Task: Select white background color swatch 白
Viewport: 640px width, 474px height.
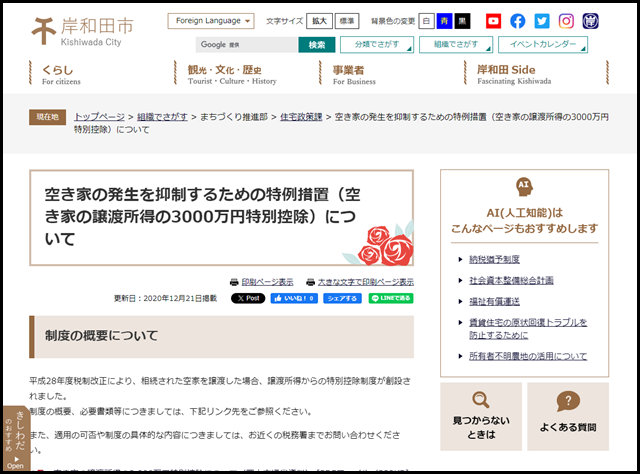Action: click(426, 21)
